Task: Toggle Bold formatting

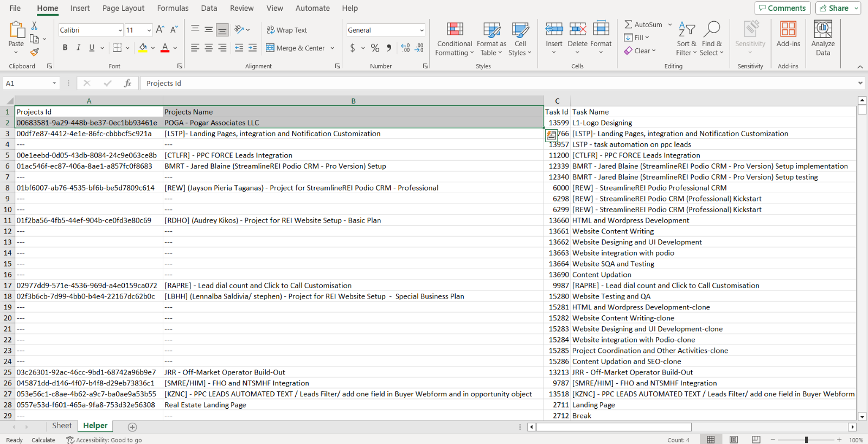Action: click(x=65, y=48)
